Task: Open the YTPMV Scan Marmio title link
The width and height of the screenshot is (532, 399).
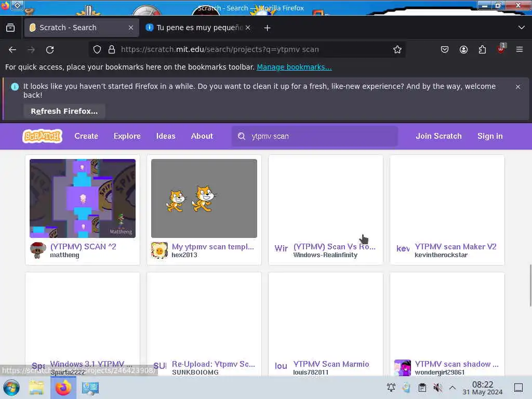Action: 331,364
